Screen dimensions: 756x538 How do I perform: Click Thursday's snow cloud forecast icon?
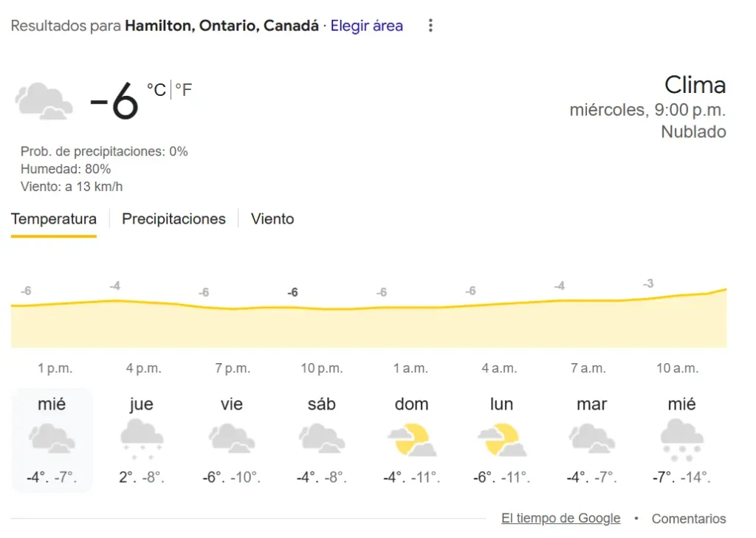coord(142,438)
